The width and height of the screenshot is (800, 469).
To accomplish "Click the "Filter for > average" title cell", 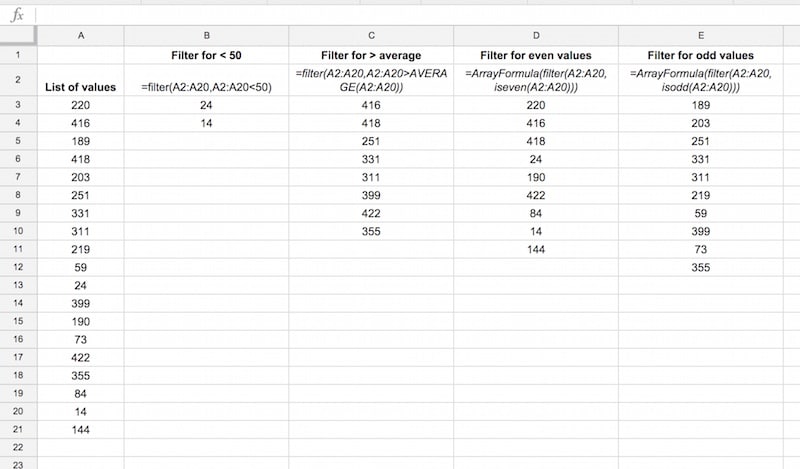I will point(371,55).
